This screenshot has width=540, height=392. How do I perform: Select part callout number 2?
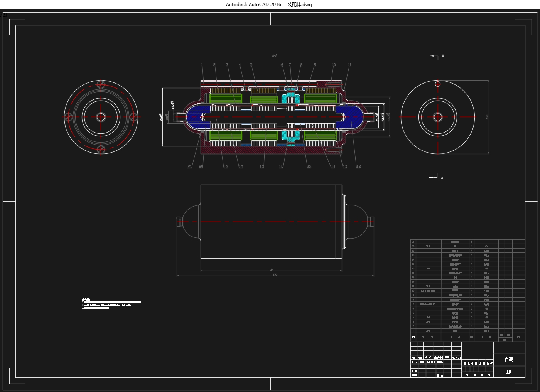(x=214, y=65)
